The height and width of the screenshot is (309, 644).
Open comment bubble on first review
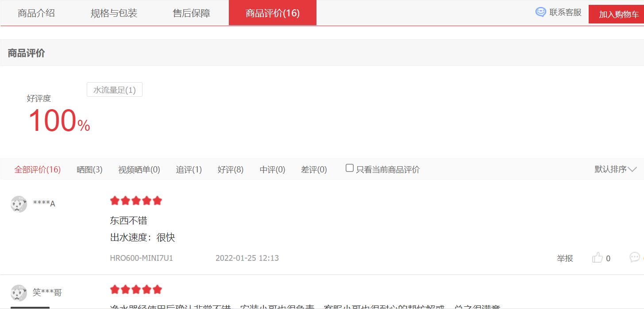pos(635,257)
